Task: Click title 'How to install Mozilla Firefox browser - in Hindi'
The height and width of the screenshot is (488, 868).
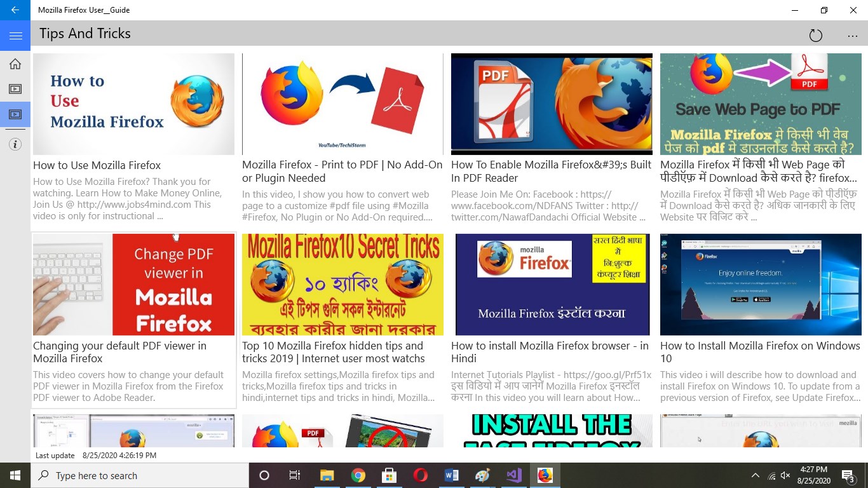Action: [x=550, y=352]
